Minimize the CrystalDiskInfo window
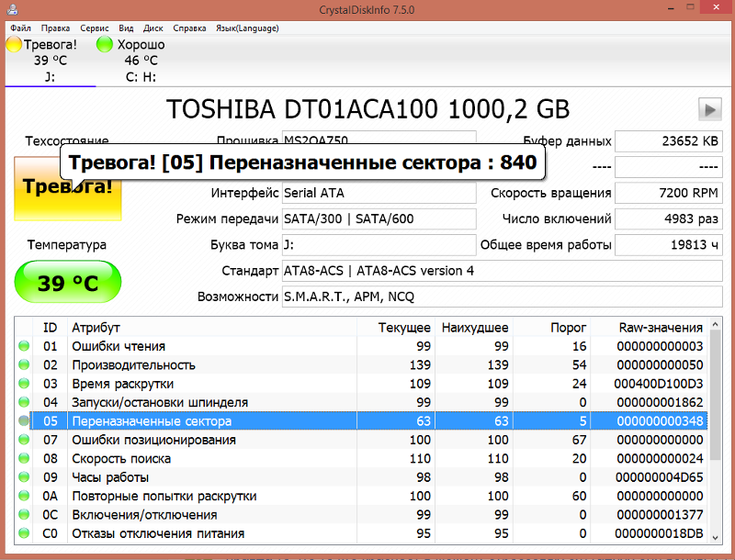Viewport: 735px width, 560px height. [671, 8]
